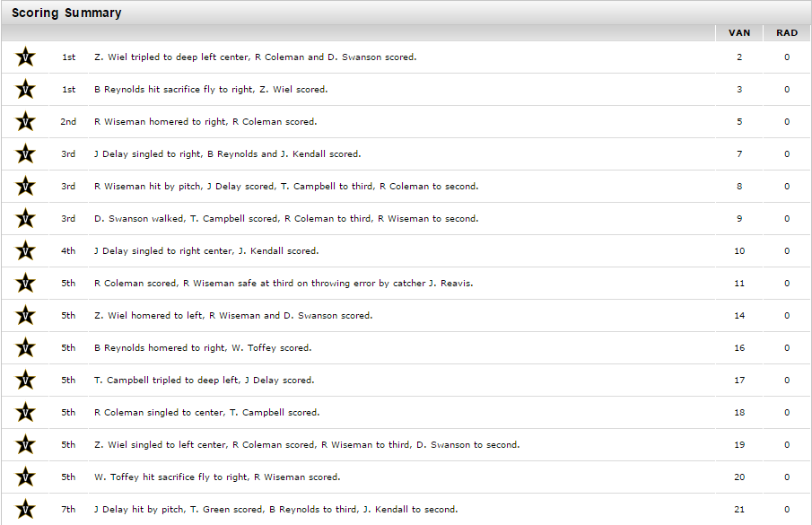Select J Delay hit by pitch, T. Green scored
This screenshot has width=812, height=525.
pyautogui.click(x=276, y=509)
